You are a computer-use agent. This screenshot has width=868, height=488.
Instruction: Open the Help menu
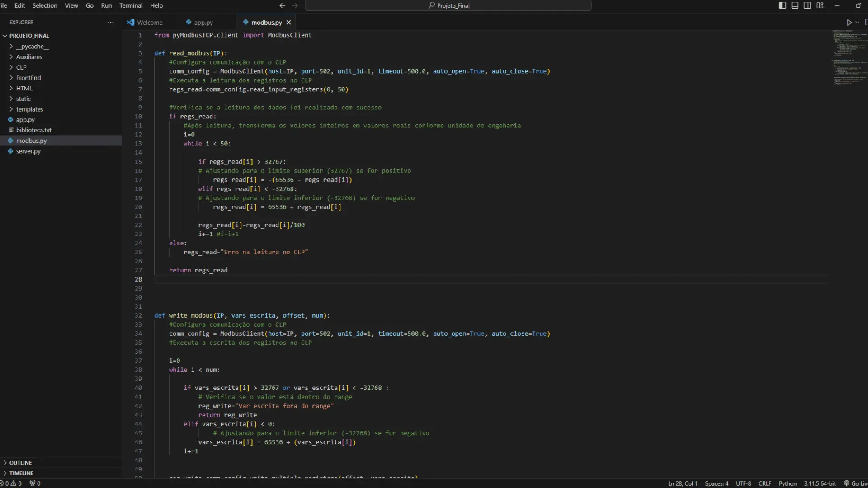tap(156, 5)
